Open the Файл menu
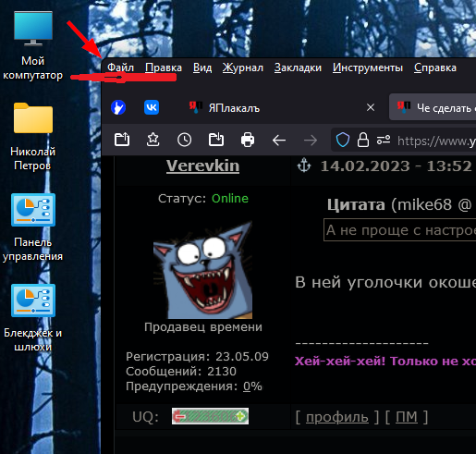The height and width of the screenshot is (454, 476). click(x=120, y=67)
